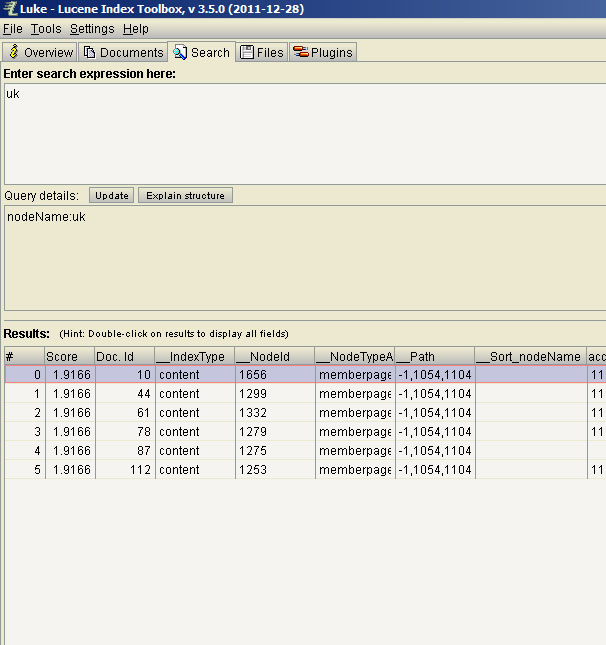Switch to the Overview tab
Viewport: 606px width, 645px height.
[x=40, y=52]
